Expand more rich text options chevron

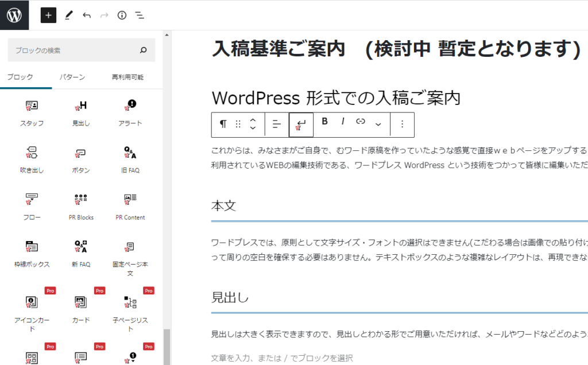click(x=378, y=124)
